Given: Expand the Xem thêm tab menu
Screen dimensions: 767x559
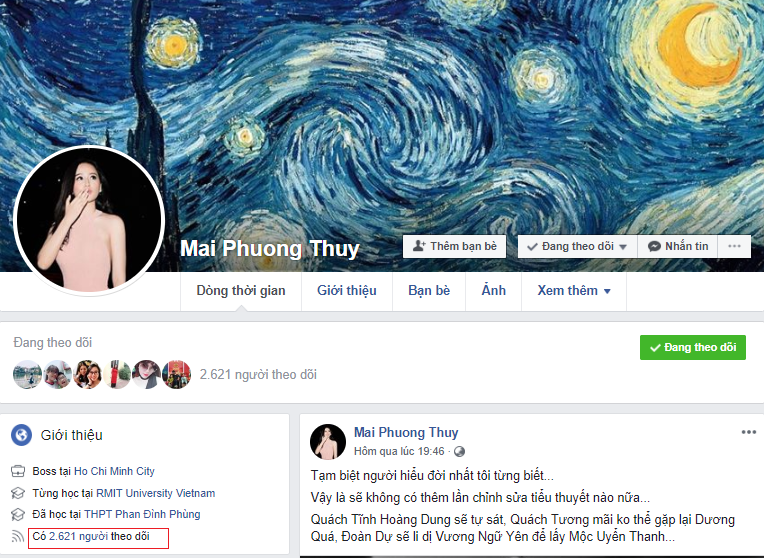Looking at the screenshot, I should (x=574, y=291).
